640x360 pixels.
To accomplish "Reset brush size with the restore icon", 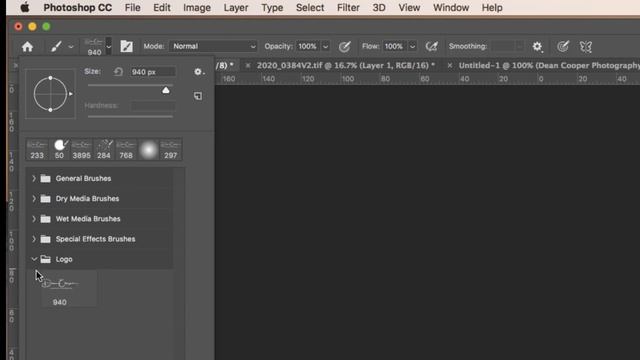I will (x=118, y=72).
